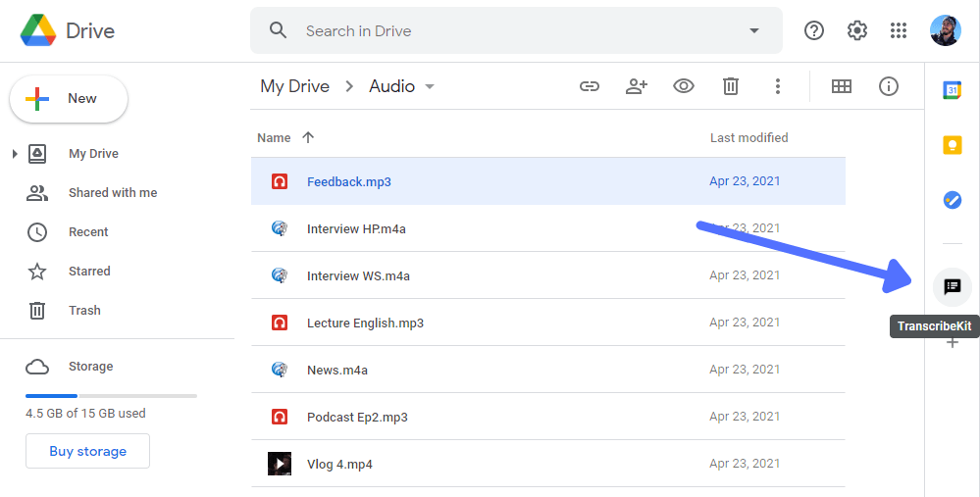980x497 pixels.
Task: Open Google apps grid icon
Action: click(x=899, y=30)
